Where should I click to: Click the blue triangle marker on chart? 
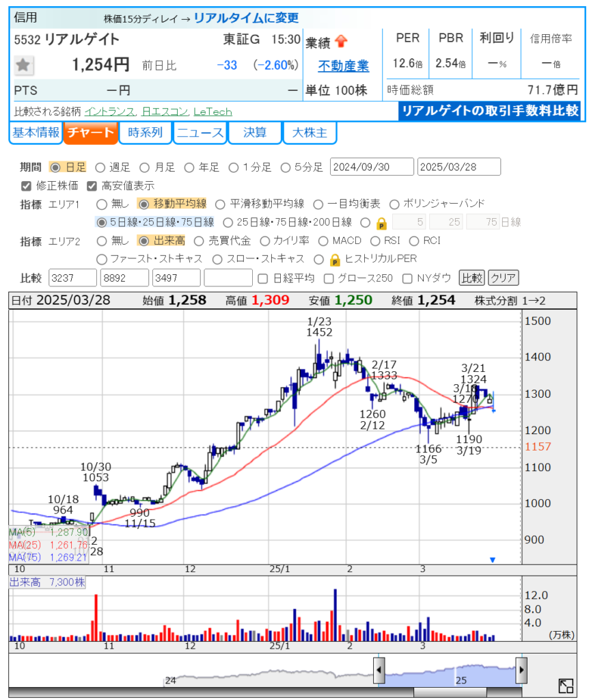[x=493, y=560]
